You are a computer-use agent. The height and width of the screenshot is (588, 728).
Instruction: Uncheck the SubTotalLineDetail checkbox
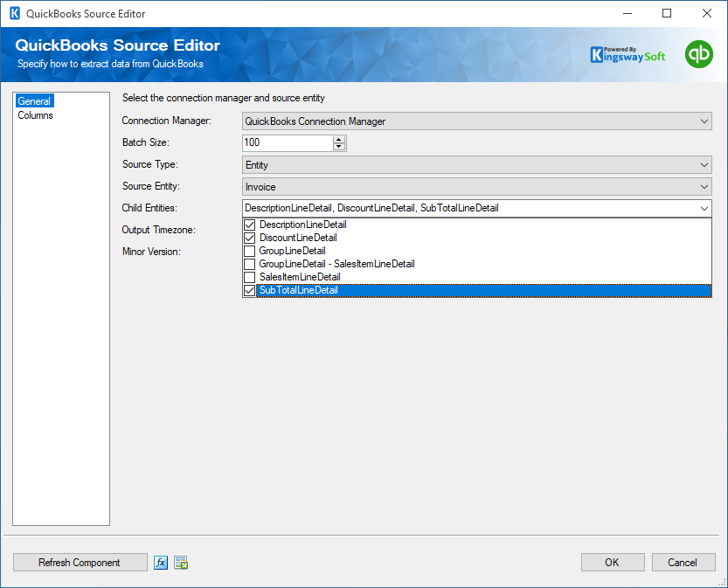pyautogui.click(x=250, y=291)
